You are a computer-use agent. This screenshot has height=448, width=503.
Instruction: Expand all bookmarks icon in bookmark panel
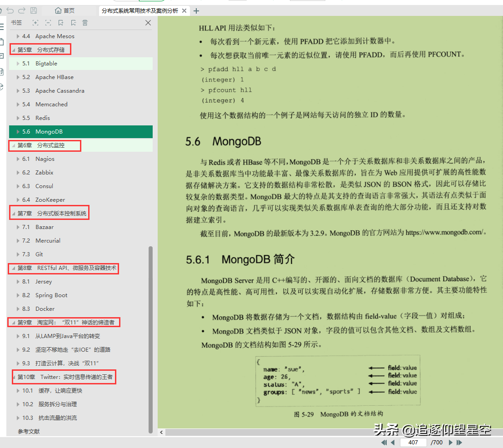35,23
